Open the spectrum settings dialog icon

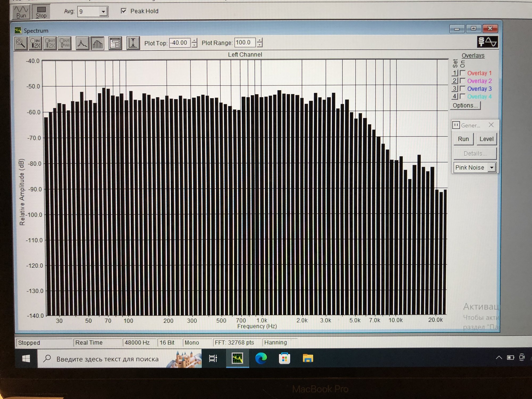(x=115, y=43)
